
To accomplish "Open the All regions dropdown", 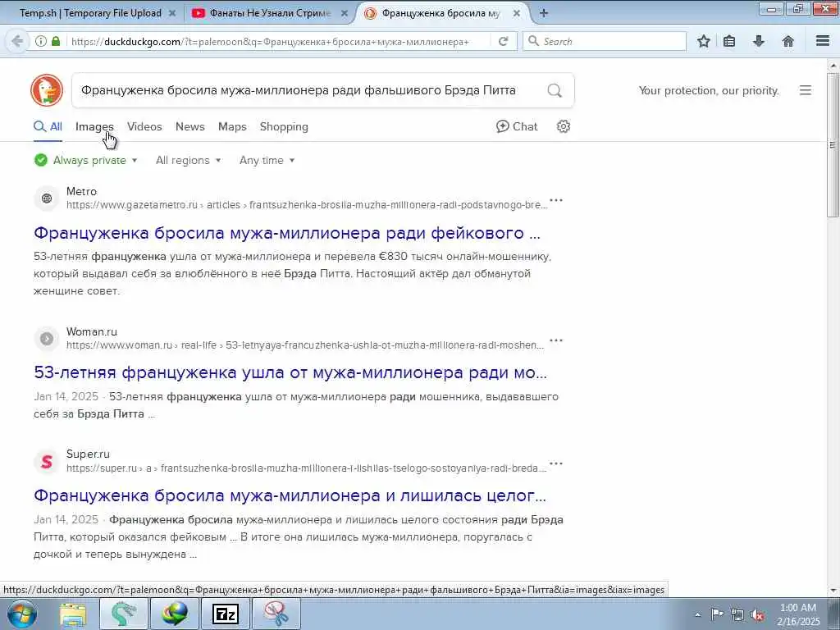I will 188,160.
